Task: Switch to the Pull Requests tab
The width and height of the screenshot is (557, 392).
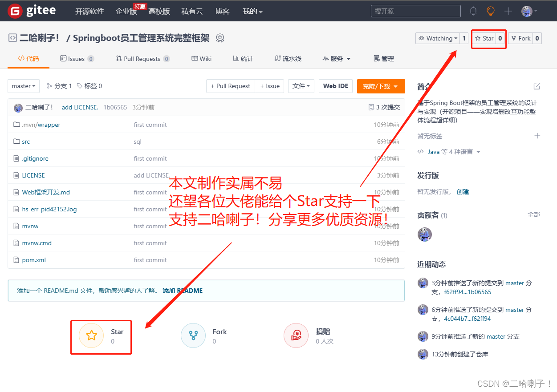Action: [x=143, y=59]
